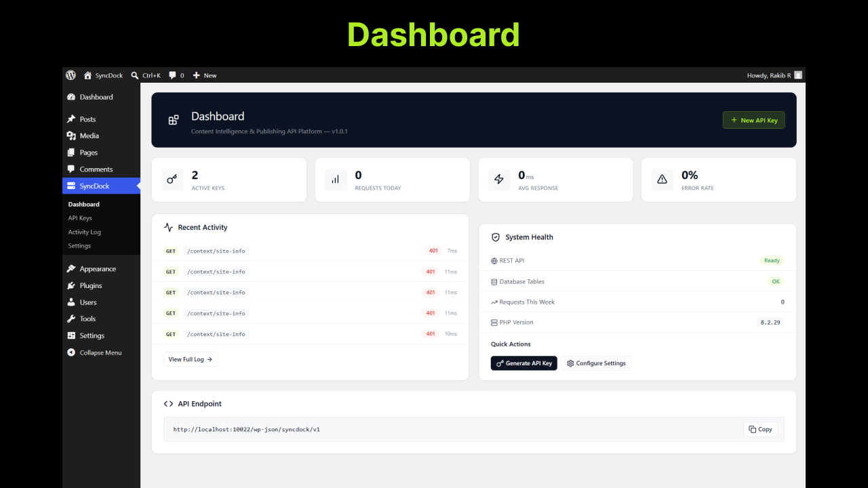This screenshot has height=488, width=868.
Task: Click the Requests This Week trend icon
Action: pos(494,302)
